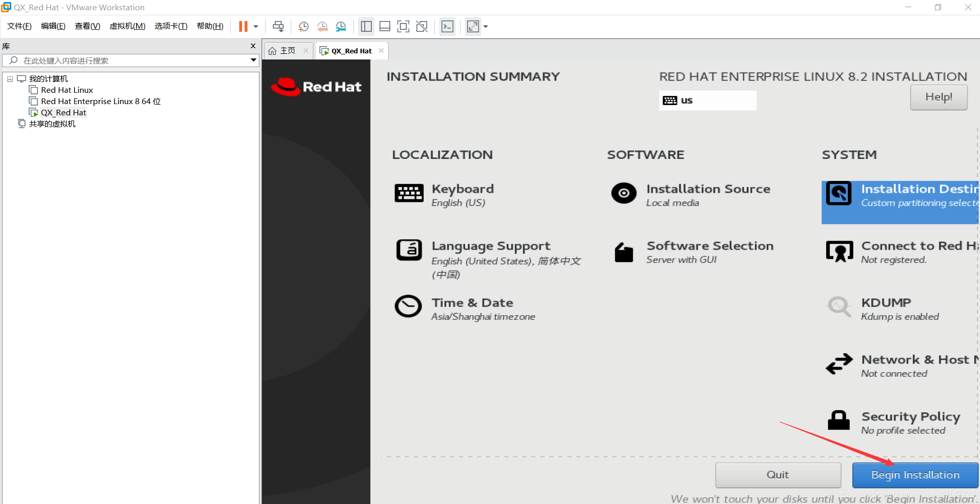980x504 pixels.
Task: Collapse the 我的计算机 tree node
Action: [x=10, y=79]
